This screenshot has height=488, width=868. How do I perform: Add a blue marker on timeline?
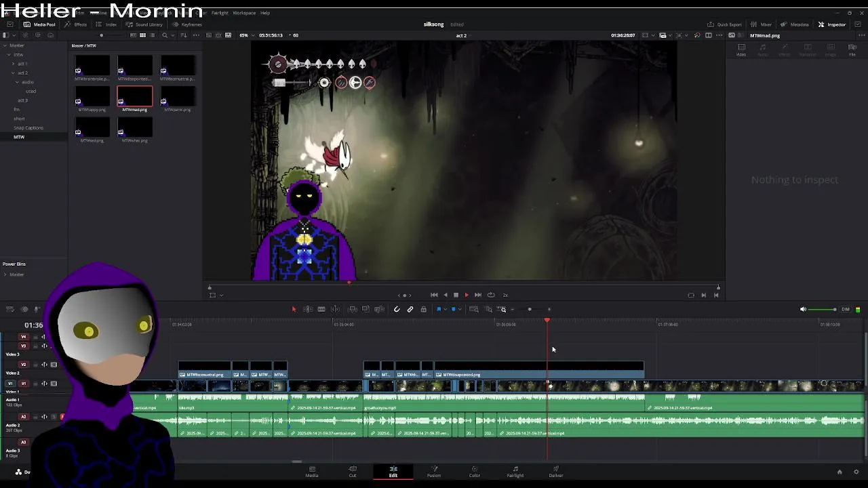click(x=454, y=309)
